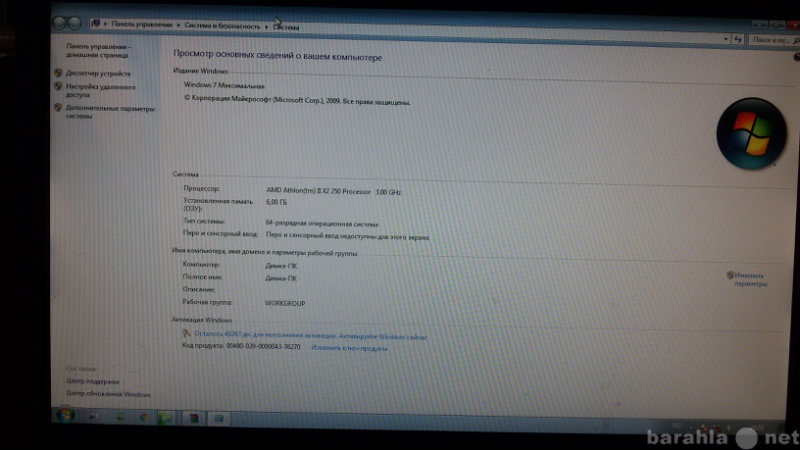The image size is (800, 450).
Task: Expand arrow after Система и безопасность breadcrumb
Action: (x=266, y=27)
